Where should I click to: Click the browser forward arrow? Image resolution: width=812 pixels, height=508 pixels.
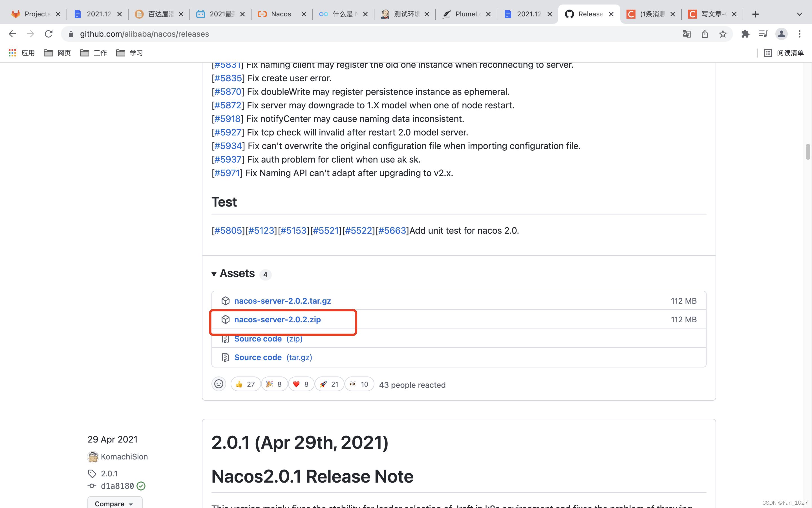[30, 34]
